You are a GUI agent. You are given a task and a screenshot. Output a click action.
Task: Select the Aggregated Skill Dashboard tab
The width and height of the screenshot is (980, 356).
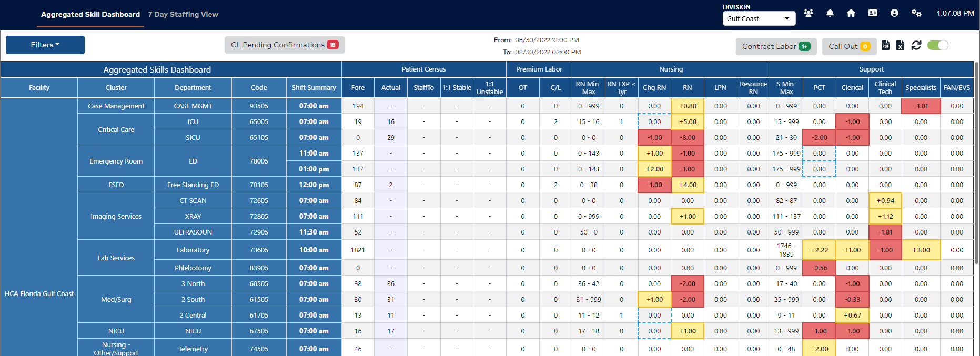click(x=90, y=14)
